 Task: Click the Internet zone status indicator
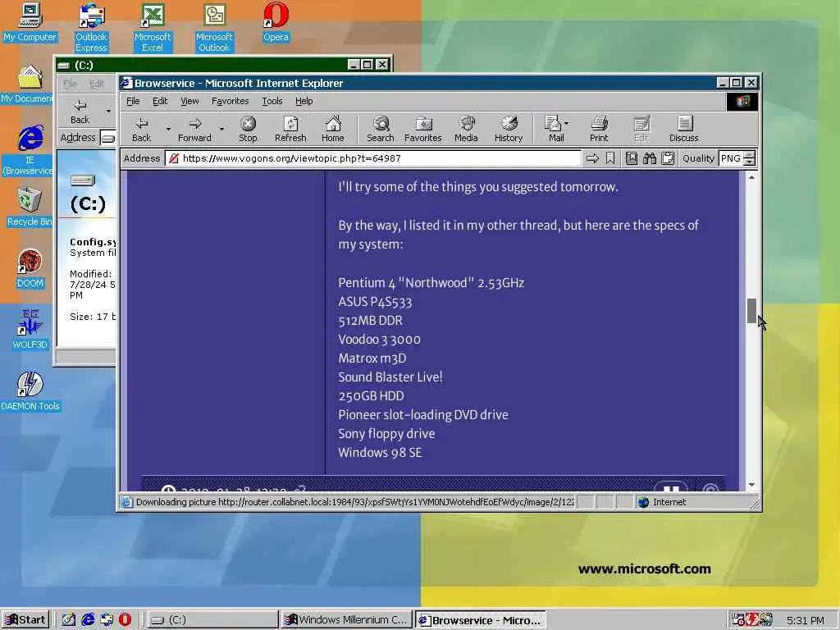[x=662, y=502]
